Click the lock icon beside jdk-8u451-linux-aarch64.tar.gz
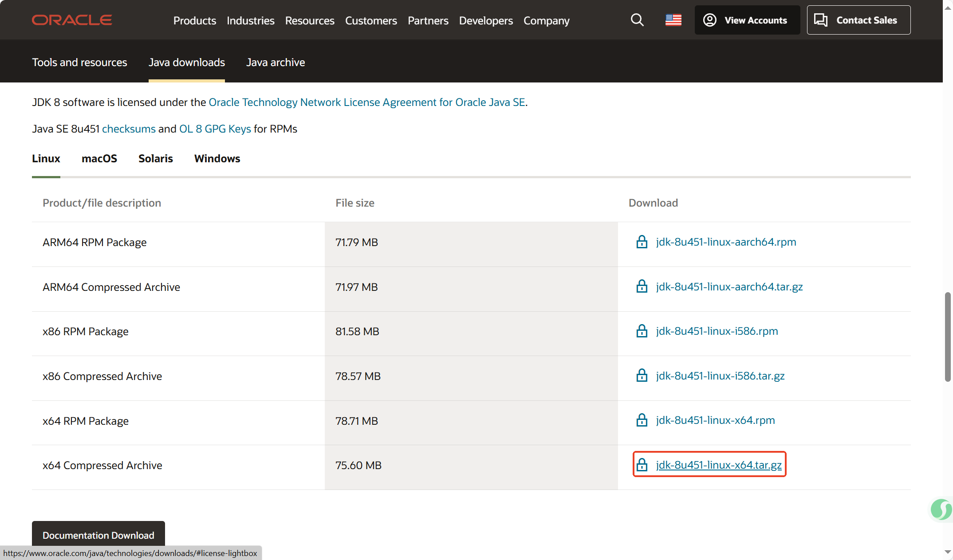Screen dimensions: 953x560 point(642,287)
